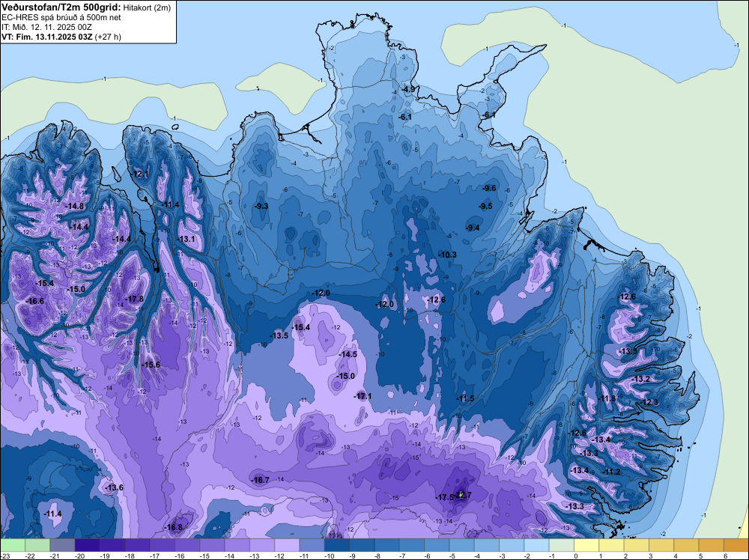749x560 pixels.
Task: Select the pale yellow legend swatch for 0
Action: [586, 545]
